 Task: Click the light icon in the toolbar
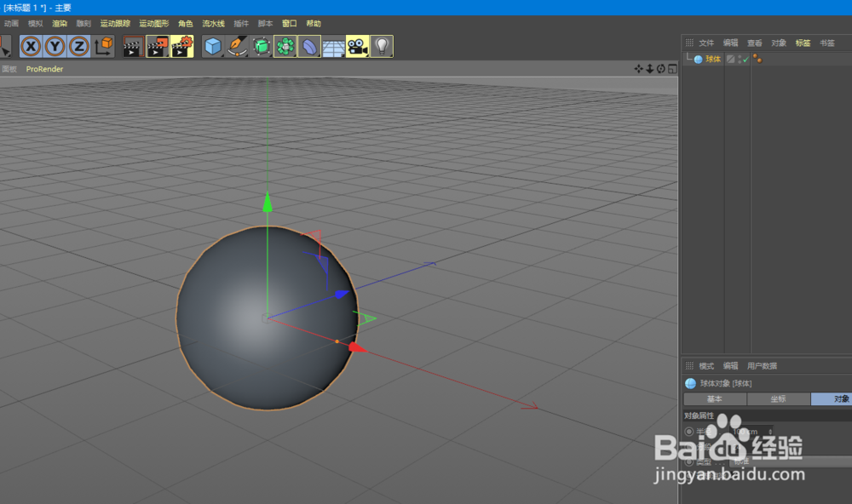pyautogui.click(x=383, y=46)
